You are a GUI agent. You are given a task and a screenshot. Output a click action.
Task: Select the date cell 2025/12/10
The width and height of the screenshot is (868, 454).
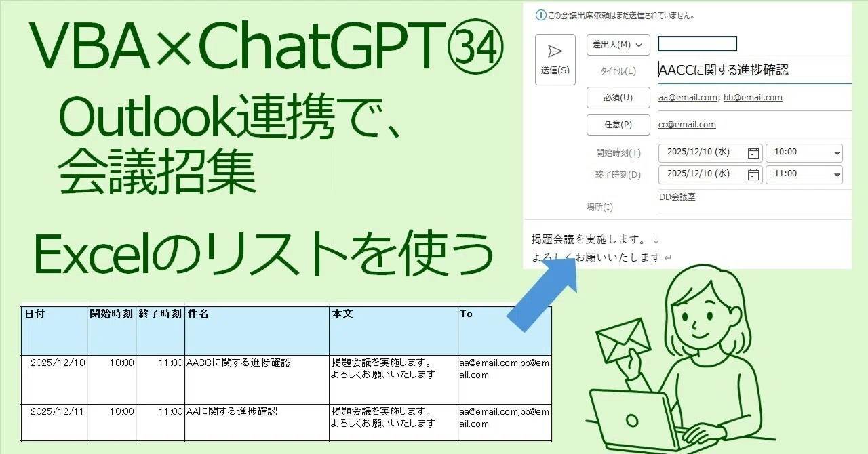(x=55, y=379)
